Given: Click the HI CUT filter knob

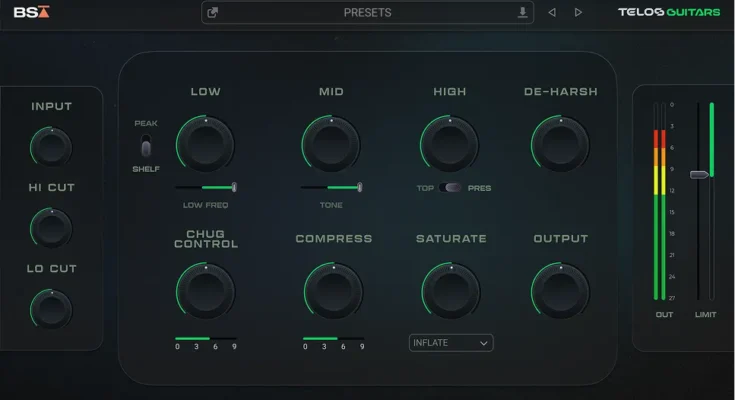Looking at the screenshot, I should click(51, 228).
